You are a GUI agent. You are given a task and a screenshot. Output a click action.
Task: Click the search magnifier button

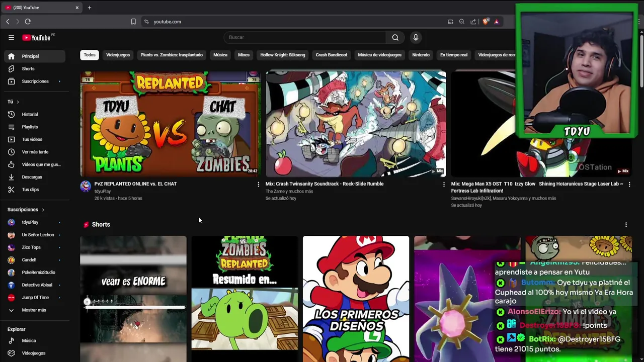click(395, 37)
